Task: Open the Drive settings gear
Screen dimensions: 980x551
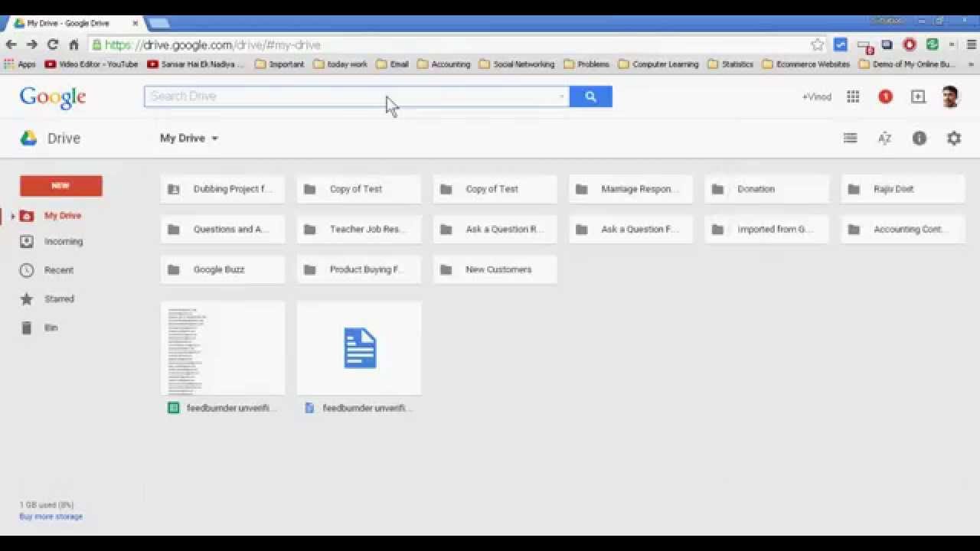Action: coord(954,138)
